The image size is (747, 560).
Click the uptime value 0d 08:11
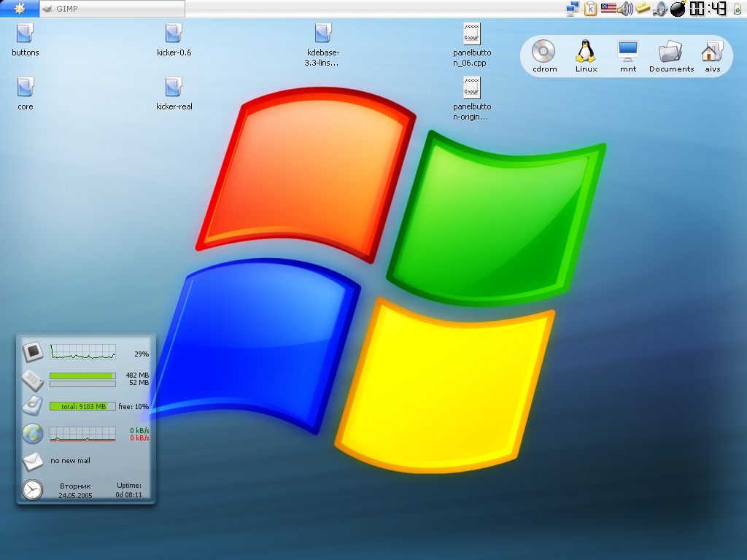tap(128, 495)
